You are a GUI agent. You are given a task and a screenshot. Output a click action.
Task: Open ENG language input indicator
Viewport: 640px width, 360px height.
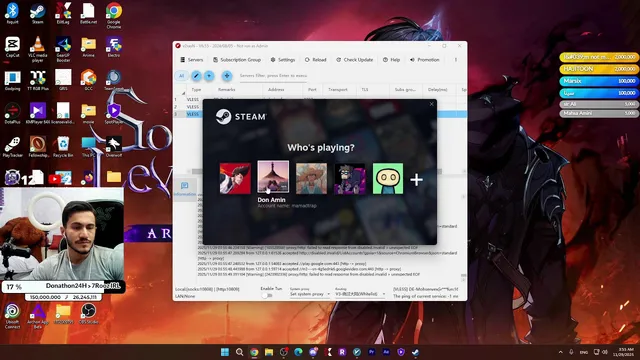click(x=584, y=352)
